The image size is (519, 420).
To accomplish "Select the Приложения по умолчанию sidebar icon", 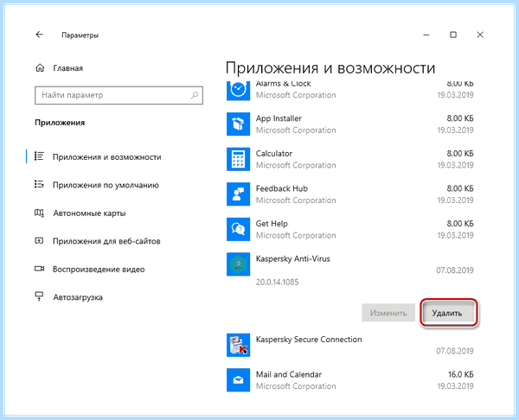I will coord(39,185).
